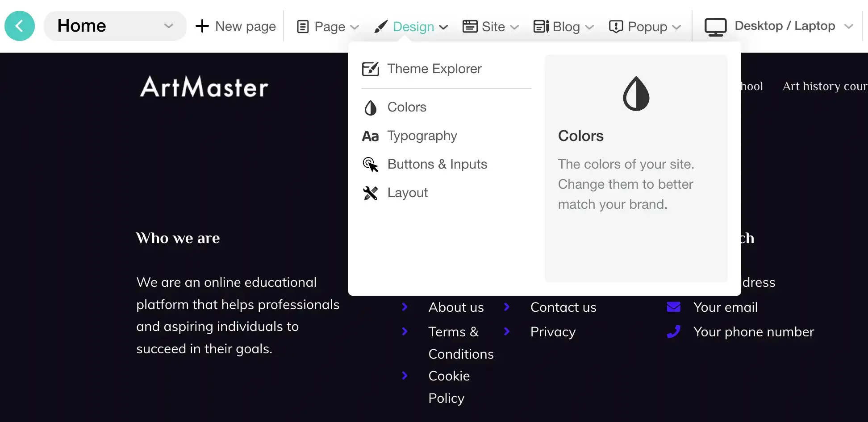Follow the About us footer link

(x=456, y=307)
